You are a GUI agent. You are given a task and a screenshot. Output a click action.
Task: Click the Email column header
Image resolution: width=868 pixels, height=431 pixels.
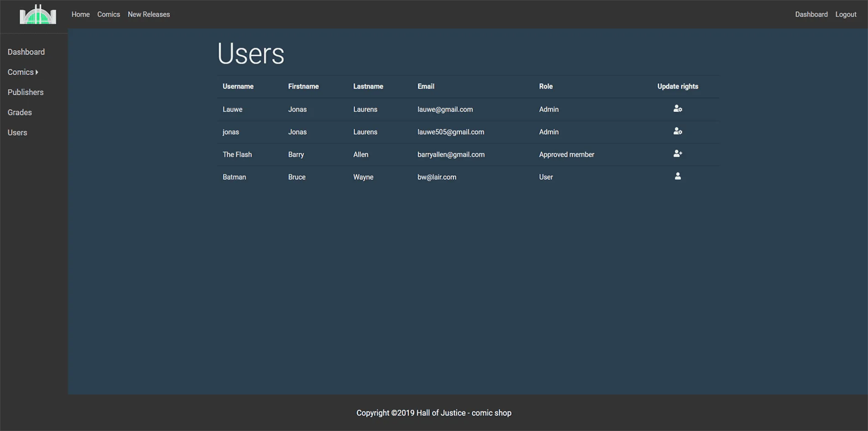426,86
